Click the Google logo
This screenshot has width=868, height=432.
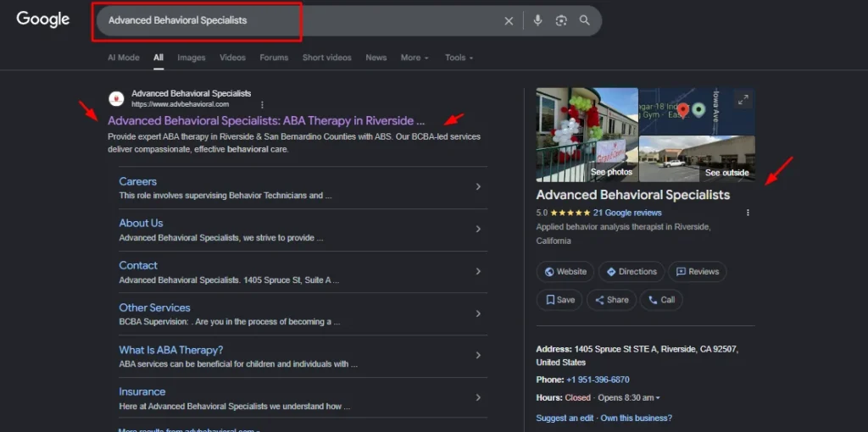pyautogui.click(x=43, y=19)
